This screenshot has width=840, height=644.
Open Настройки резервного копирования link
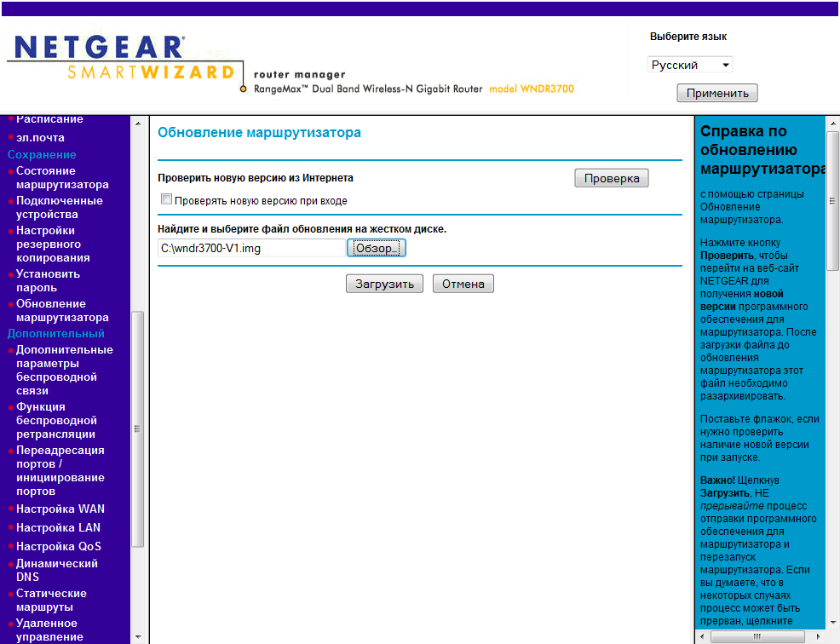point(53,244)
